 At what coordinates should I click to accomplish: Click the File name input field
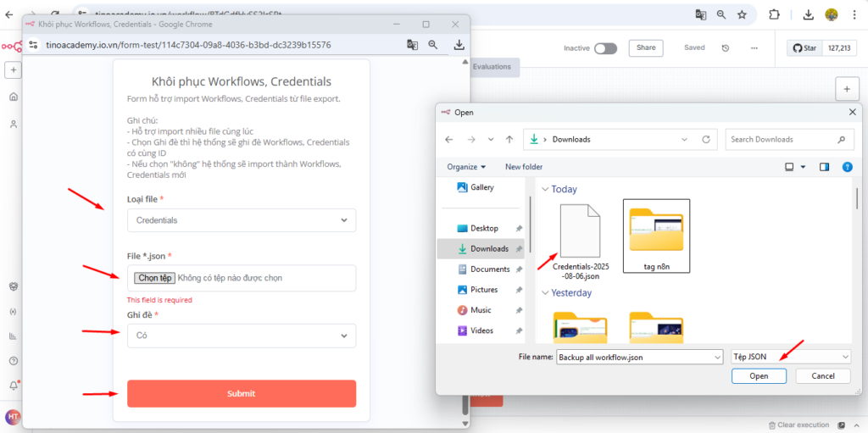point(634,357)
